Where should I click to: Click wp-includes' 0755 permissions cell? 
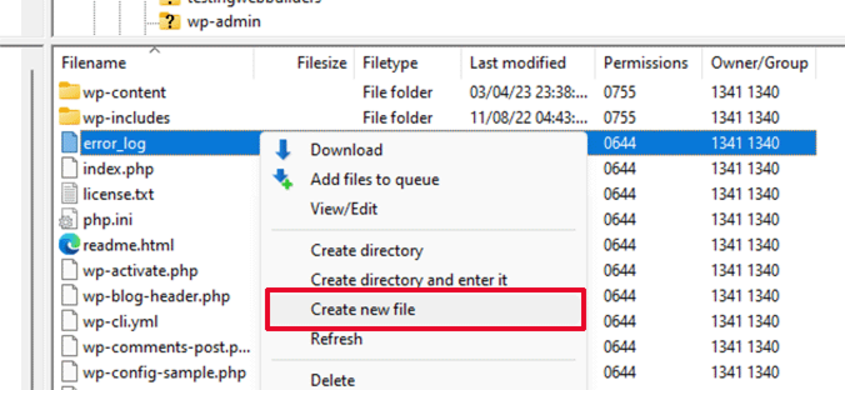(620, 117)
